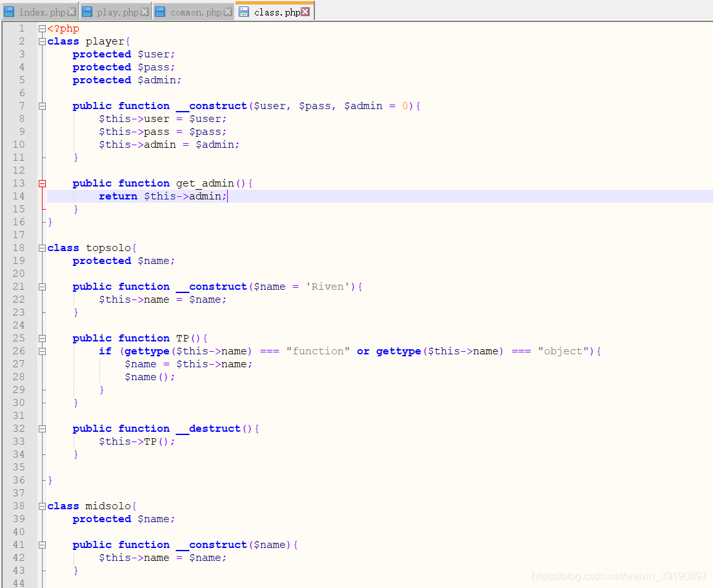Viewport: 713px width, 588px height.
Task: Collapse the TP function fold marker
Action: [43, 338]
